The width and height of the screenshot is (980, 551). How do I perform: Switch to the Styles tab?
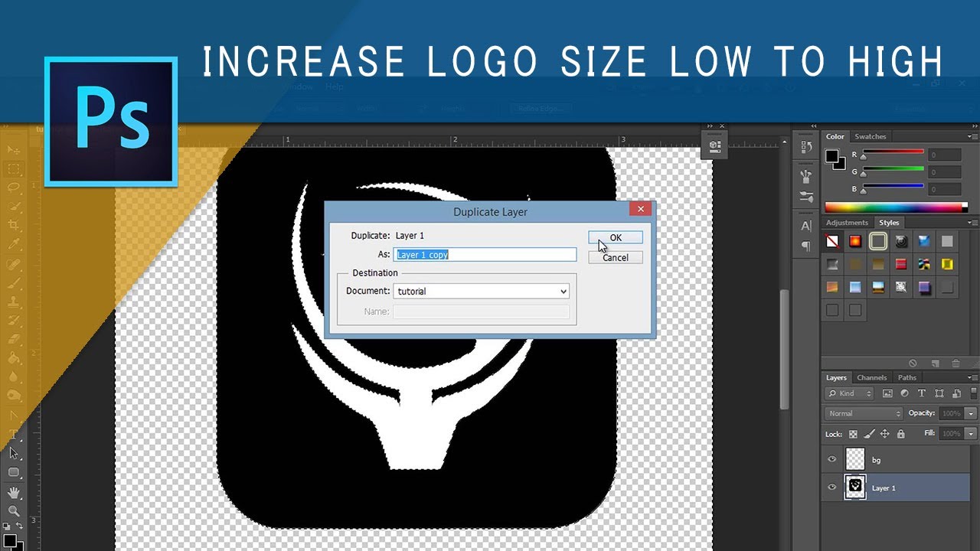click(x=889, y=223)
